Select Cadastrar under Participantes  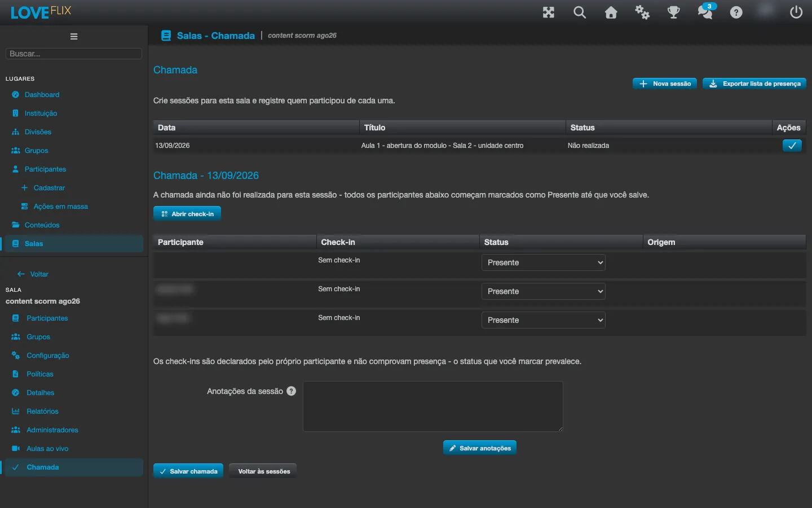coord(49,188)
